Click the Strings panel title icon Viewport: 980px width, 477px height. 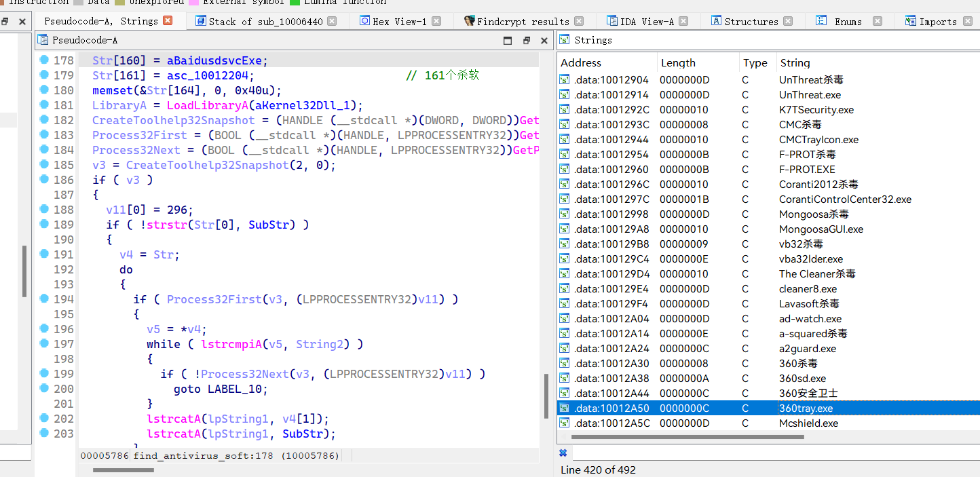(x=565, y=40)
